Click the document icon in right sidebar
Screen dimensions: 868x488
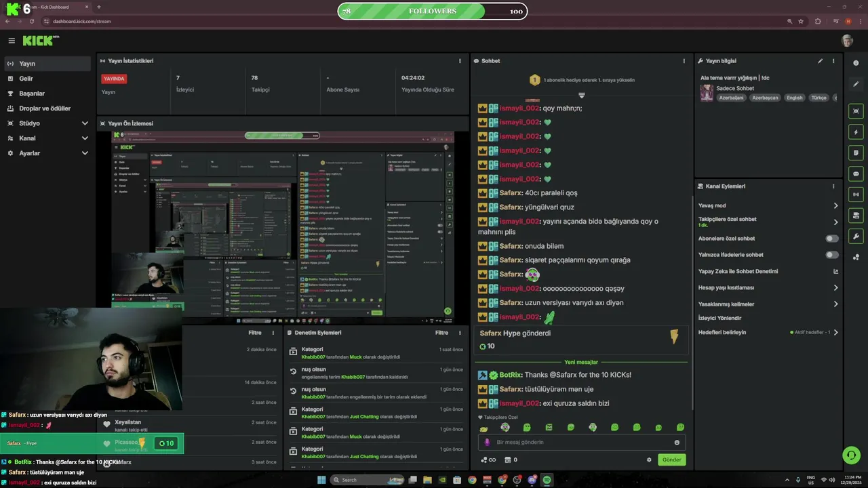(x=856, y=153)
